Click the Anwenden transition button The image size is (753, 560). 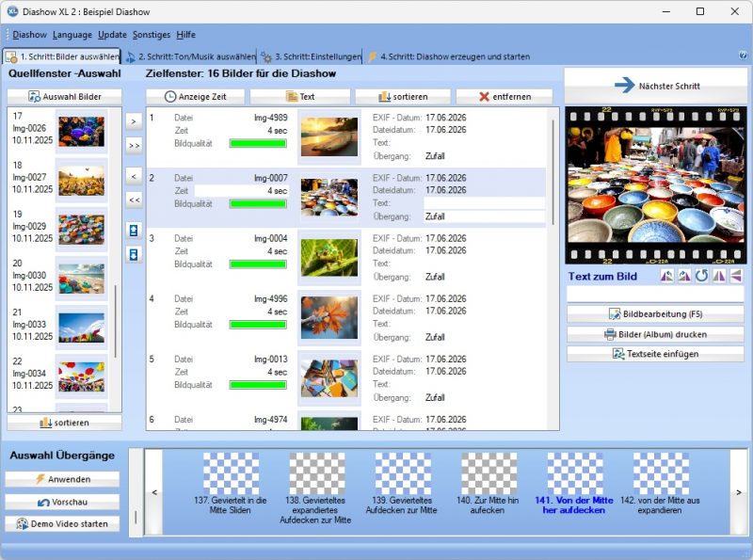[x=62, y=479]
